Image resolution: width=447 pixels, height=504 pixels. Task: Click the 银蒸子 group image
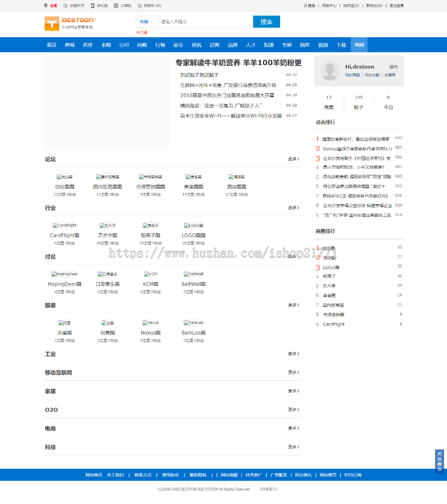coord(150,225)
